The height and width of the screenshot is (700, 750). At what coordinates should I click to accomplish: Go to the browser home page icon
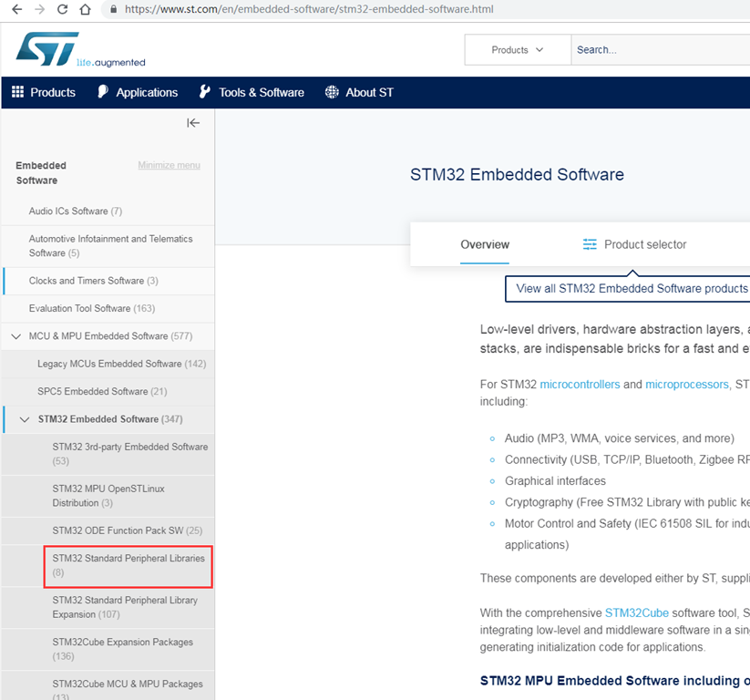tap(85, 9)
